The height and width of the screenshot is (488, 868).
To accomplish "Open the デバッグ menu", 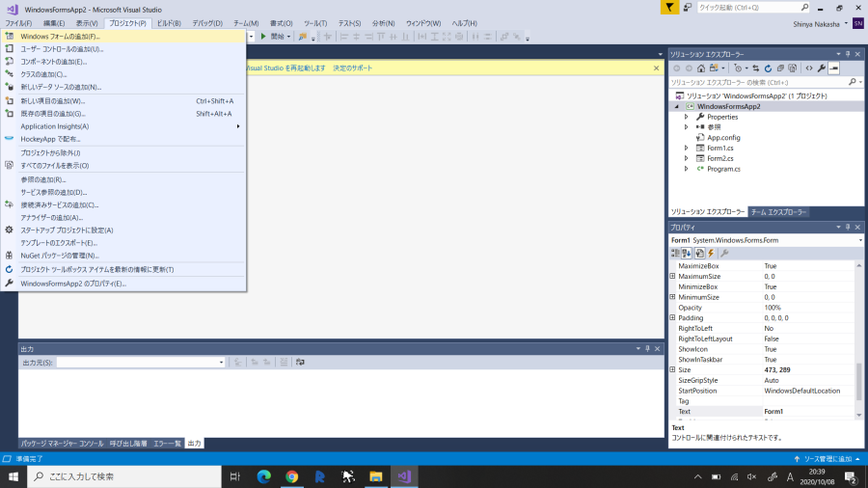I will (x=207, y=23).
